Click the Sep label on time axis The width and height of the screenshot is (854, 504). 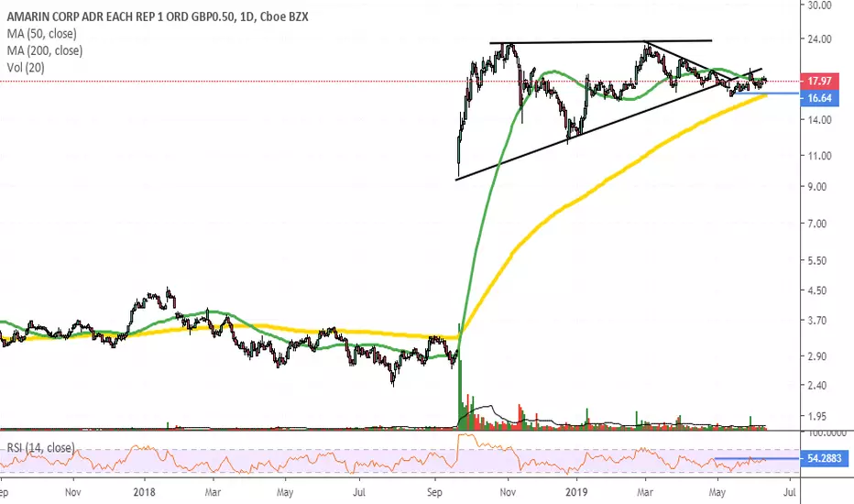[x=434, y=493]
